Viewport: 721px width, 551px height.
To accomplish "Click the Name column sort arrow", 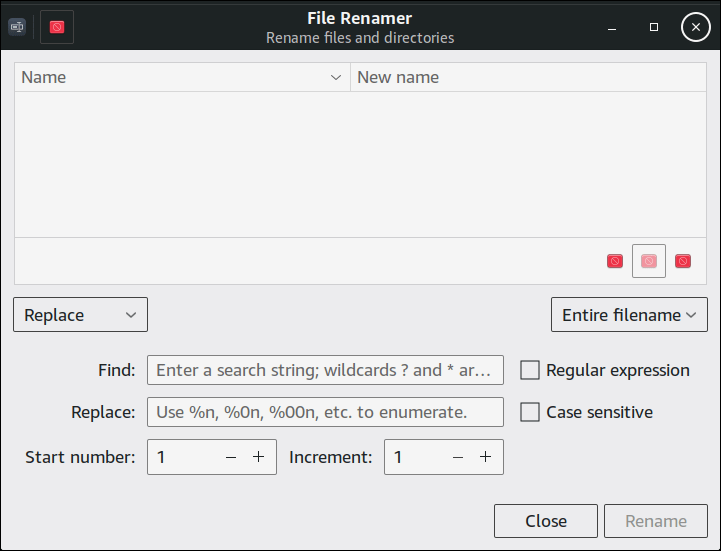I will [336, 78].
